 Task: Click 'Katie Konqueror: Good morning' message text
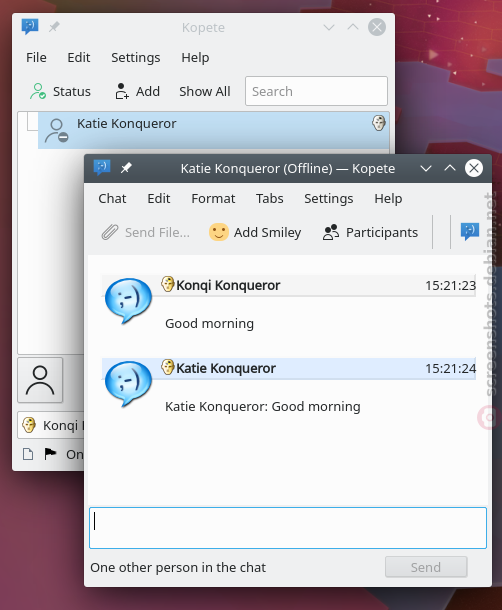(263, 407)
